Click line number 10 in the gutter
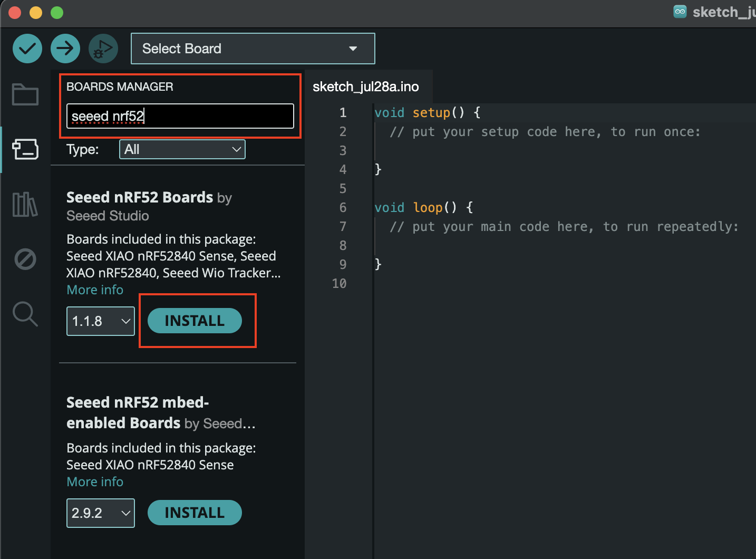 339,284
